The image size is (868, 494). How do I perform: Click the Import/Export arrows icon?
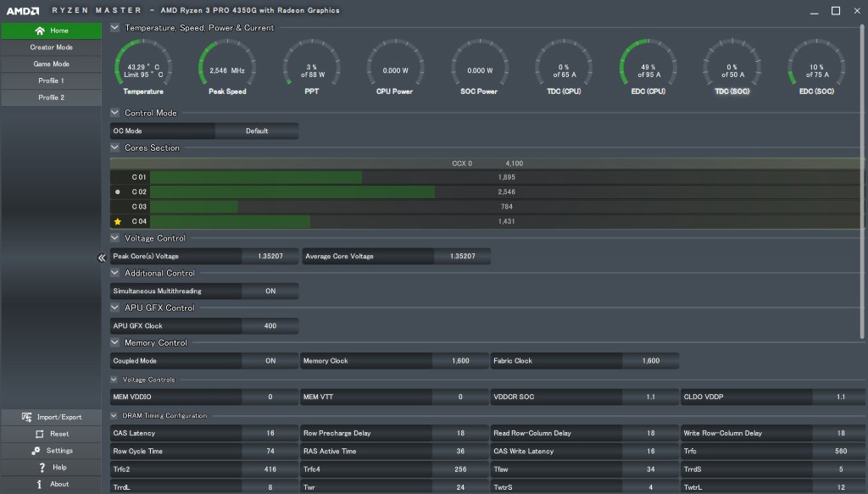[28, 417]
